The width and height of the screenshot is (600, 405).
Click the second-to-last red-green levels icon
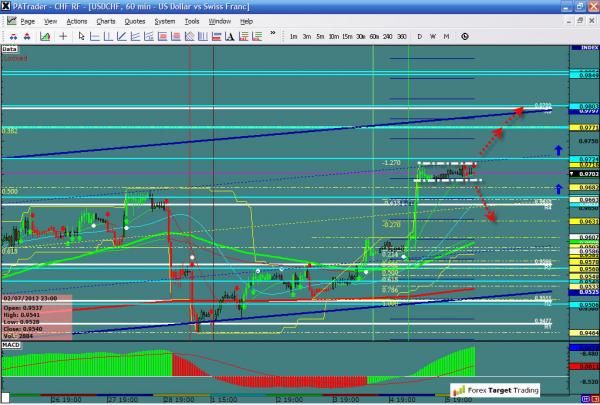(x=243, y=37)
